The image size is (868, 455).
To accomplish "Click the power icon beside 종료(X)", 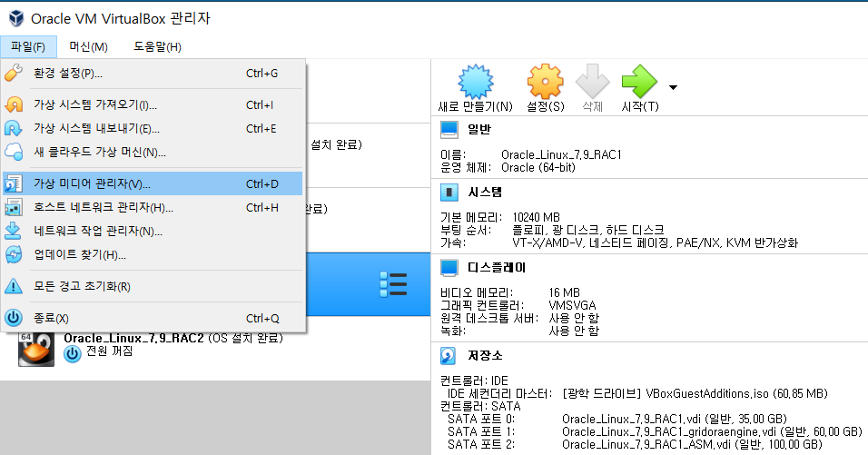I will point(14,318).
